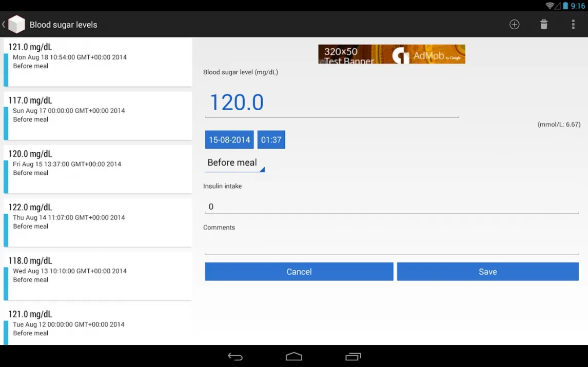Image resolution: width=588 pixels, height=367 pixels.
Task: Open the recent apps navigation button
Action: pos(353,357)
